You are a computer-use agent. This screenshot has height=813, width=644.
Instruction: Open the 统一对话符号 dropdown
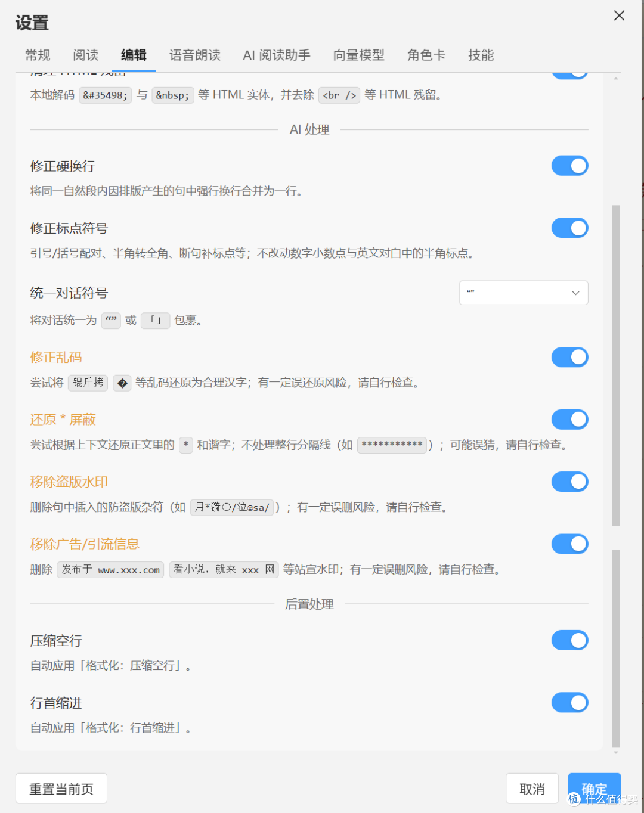pyautogui.click(x=524, y=293)
